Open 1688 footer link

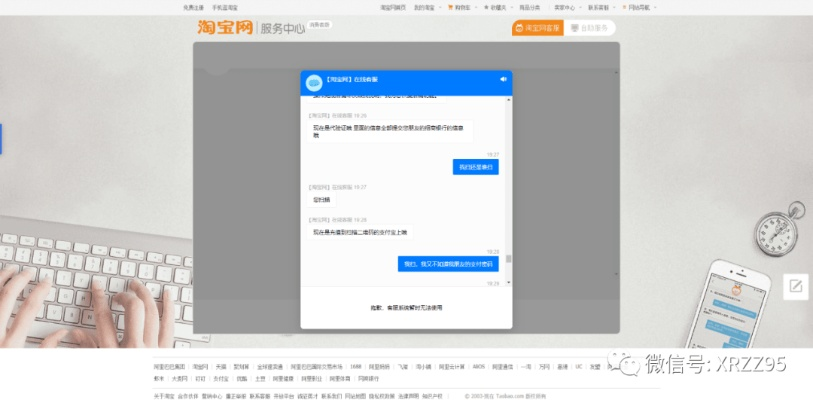pos(356,366)
